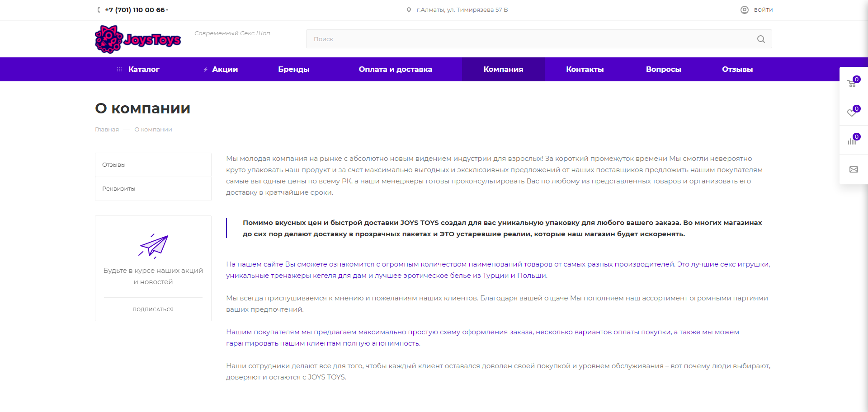Open the Контакты menu item
868x412 pixels.
585,69
